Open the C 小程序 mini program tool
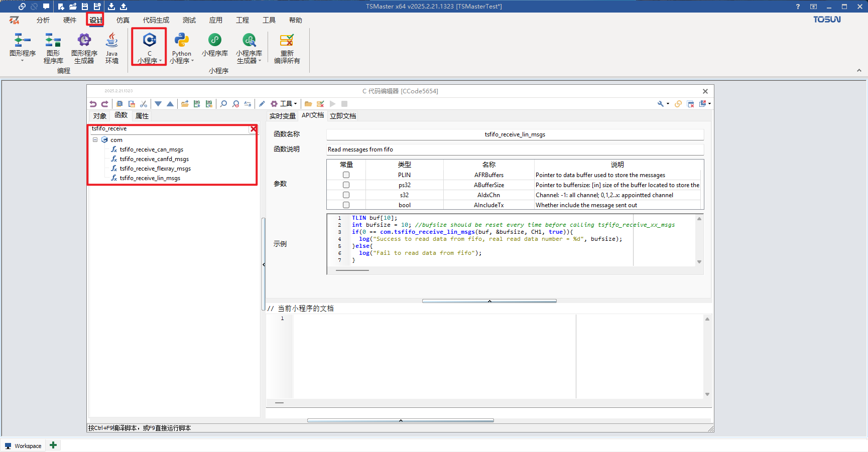868x452 pixels. tap(149, 46)
